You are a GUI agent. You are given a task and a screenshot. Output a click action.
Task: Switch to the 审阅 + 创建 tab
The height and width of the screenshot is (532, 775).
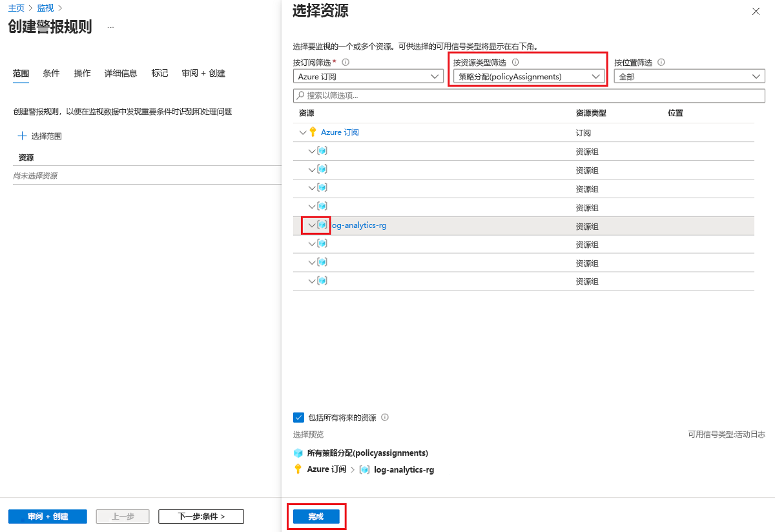click(x=203, y=74)
